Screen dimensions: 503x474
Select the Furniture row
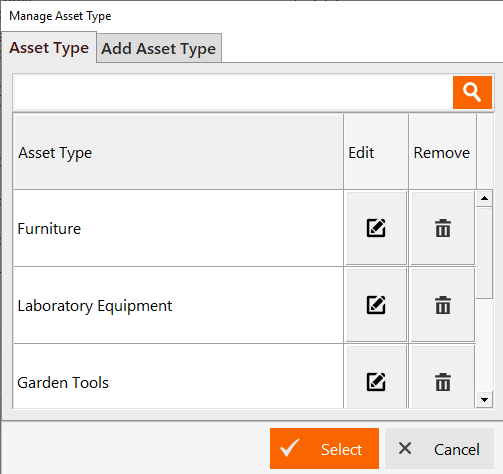click(178, 228)
